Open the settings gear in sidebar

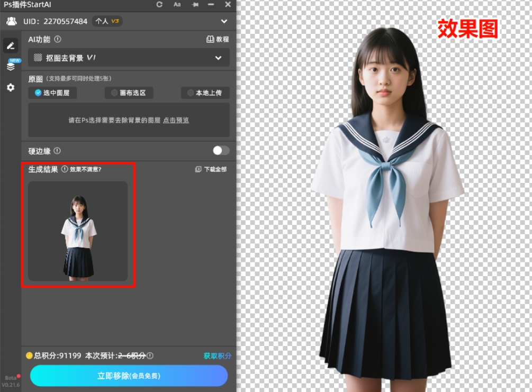[11, 88]
